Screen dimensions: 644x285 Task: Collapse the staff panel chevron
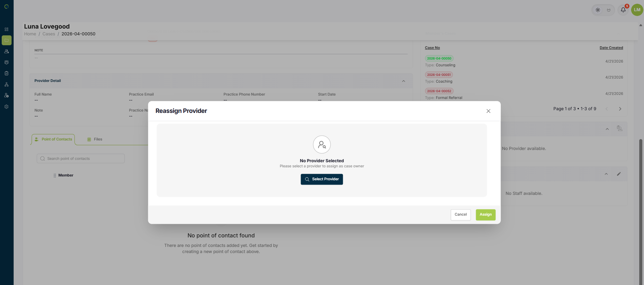[x=606, y=174]
